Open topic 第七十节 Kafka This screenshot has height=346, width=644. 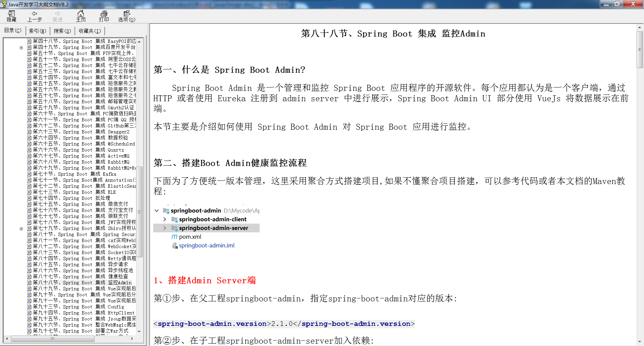(x=74, y=174)
